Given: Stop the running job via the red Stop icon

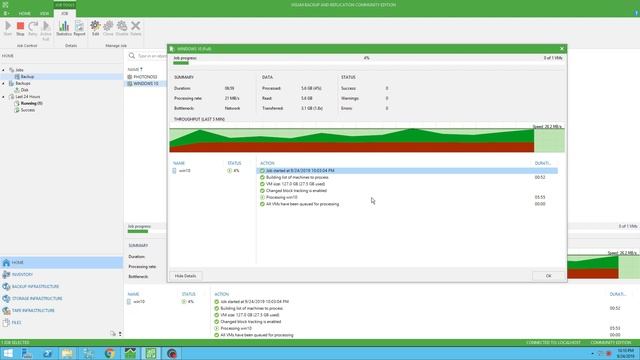Looking at the screenshot, I should tap(20, 29).
